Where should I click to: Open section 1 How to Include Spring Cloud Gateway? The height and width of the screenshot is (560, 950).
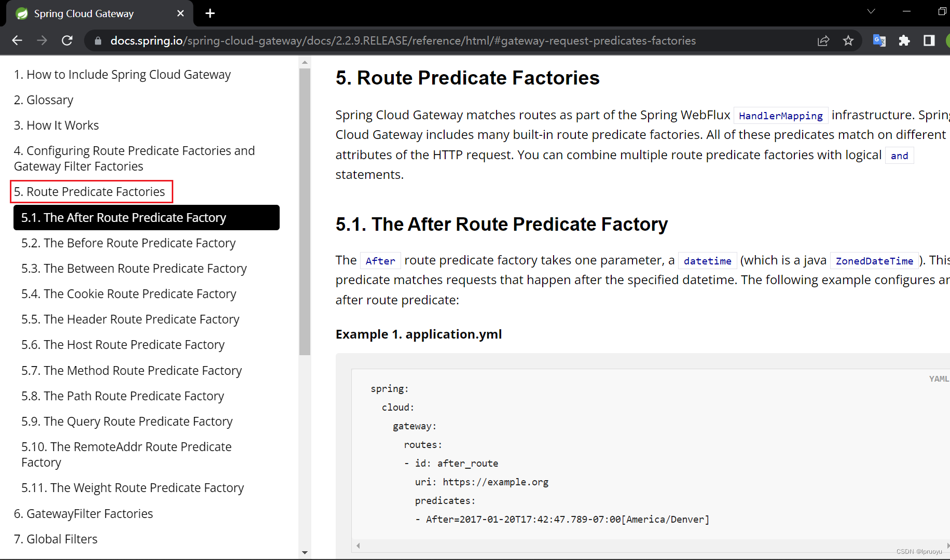pyautogui.click(x=122, y=75)
